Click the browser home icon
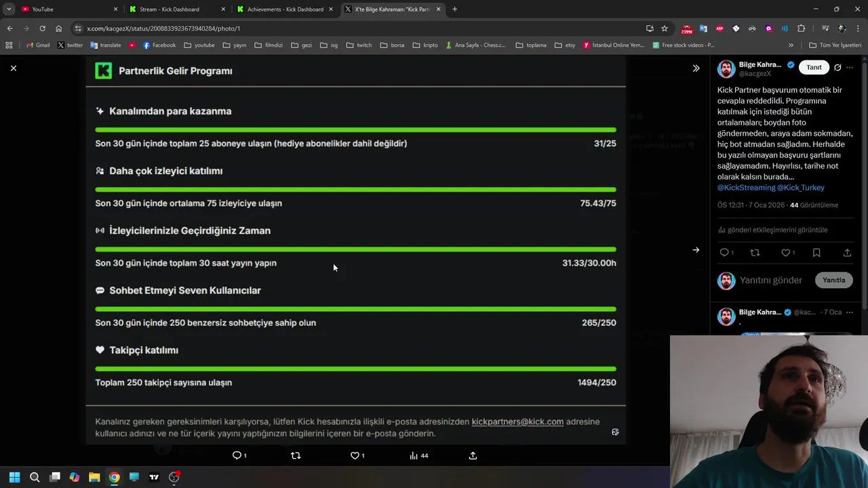The image size is (868, 488). coord(58,28)
